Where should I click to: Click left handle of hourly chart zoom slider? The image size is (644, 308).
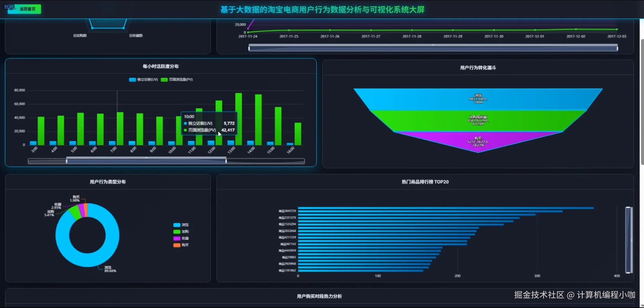(x=67, y=161)
